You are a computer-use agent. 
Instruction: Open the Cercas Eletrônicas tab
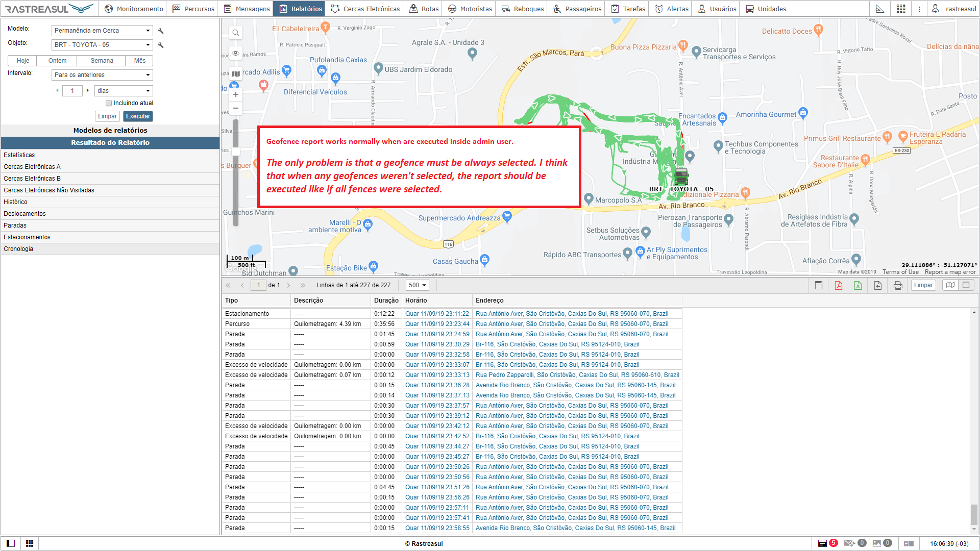pyautogui.click(x=365, y=9)
